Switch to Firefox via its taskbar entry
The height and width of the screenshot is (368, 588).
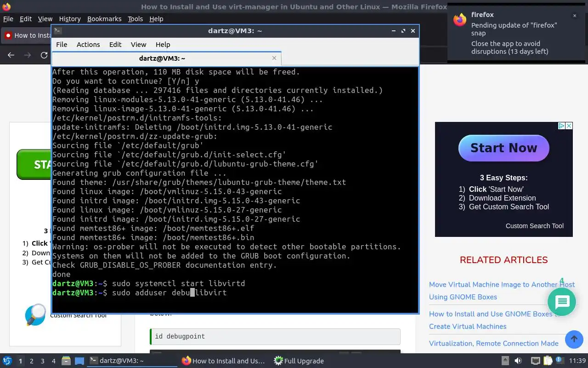point(224,361)
